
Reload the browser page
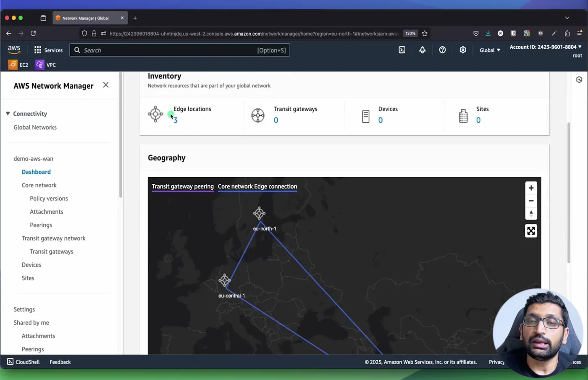tap(33, 33)
